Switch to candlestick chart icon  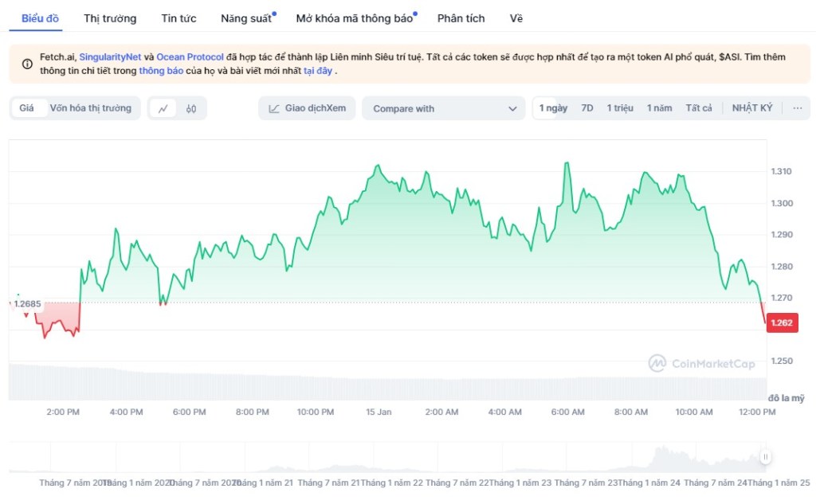pyautogui.click(x=191, y=108)
